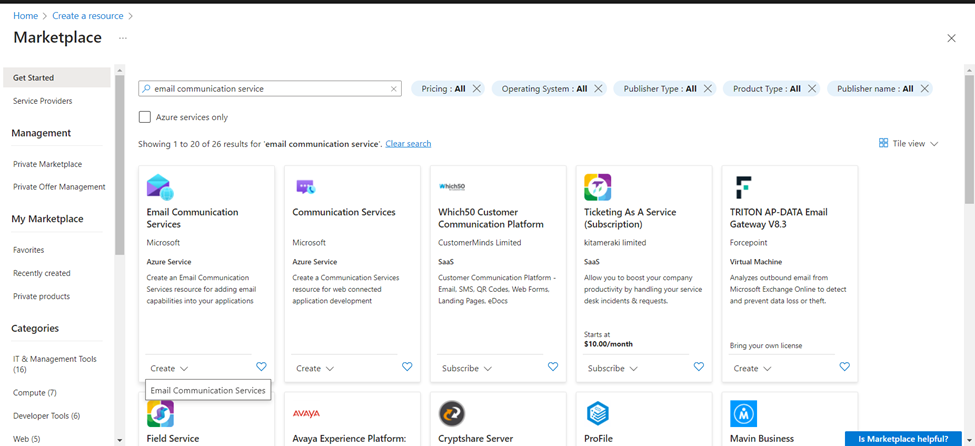The width and height of the screenshot is (975, 446).
Task: Remove the Operating System filter X
Action: point(598,88)
